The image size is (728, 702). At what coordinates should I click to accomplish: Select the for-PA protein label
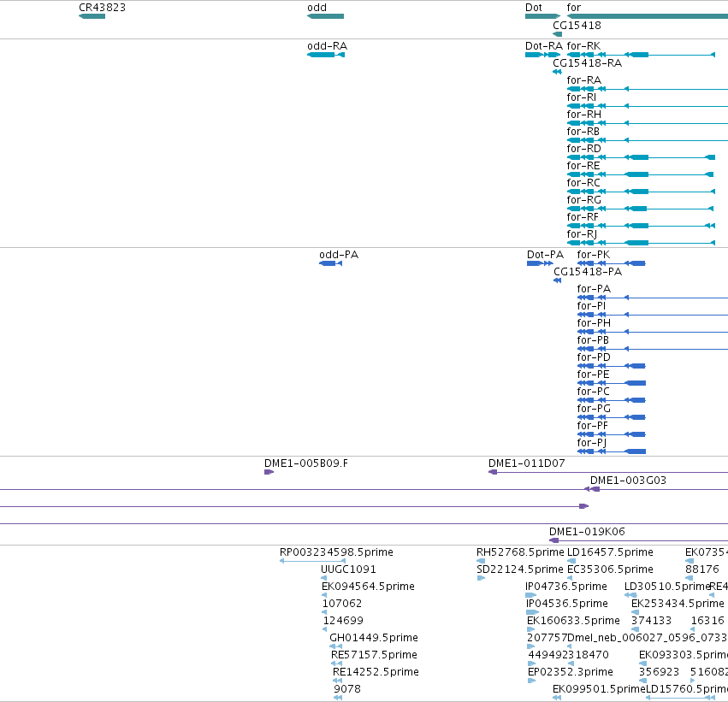coord(594,289)
